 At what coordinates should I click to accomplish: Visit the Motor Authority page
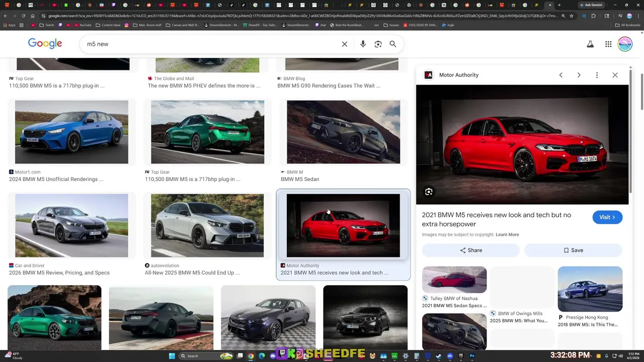pyautogui.click(x=607, y=217)
